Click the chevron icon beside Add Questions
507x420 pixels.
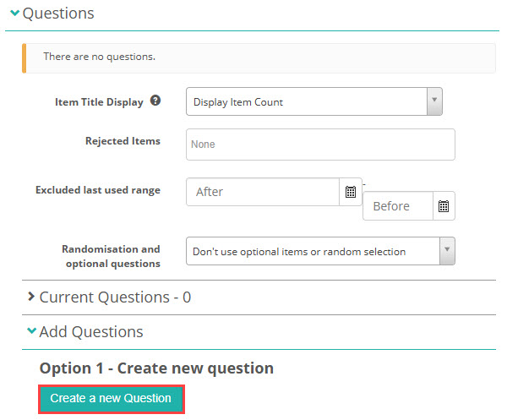(31, 332)
